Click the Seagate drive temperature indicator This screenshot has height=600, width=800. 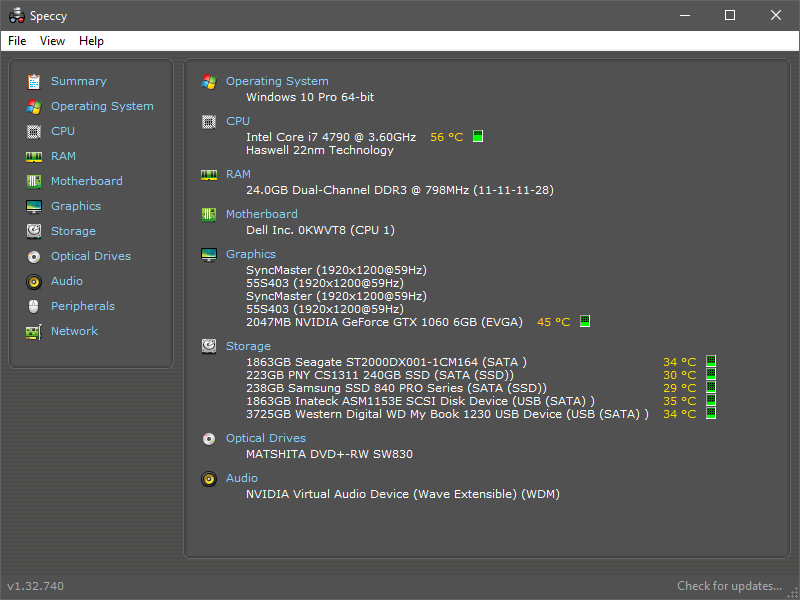(x=711, y=362)
